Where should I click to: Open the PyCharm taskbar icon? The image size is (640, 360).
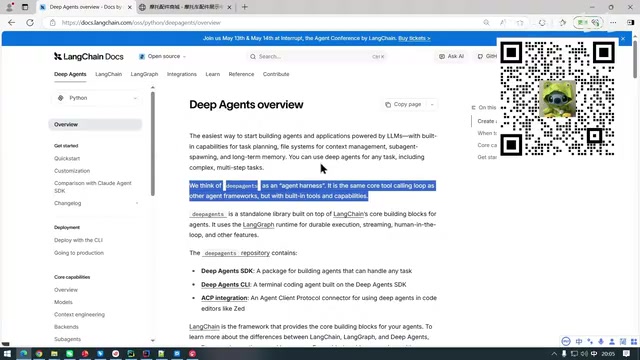point(131,353)
